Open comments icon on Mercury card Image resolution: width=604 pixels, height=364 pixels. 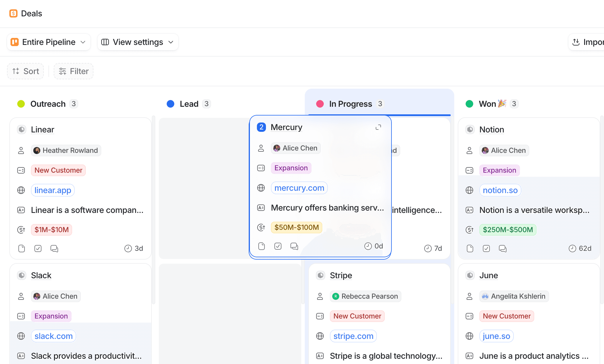point(294,246)
